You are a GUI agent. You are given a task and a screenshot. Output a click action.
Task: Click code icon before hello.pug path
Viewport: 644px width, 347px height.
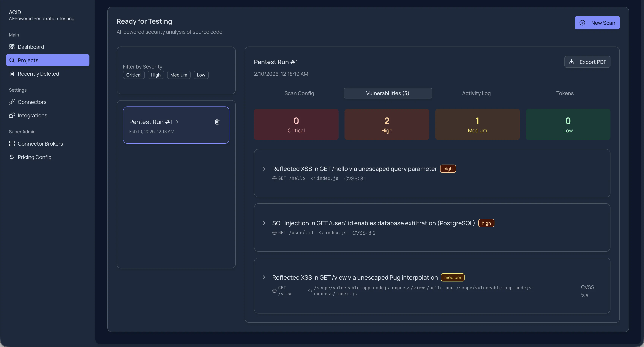point(310,291)
